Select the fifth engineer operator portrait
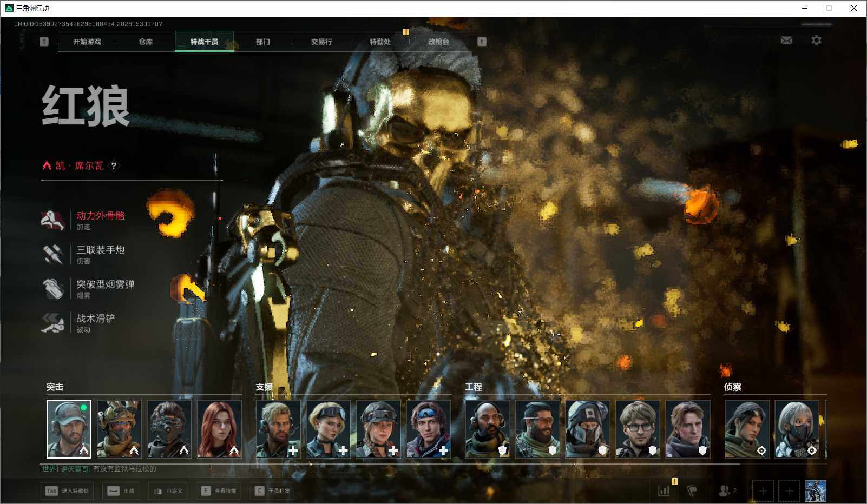 [x=687, y=429]
